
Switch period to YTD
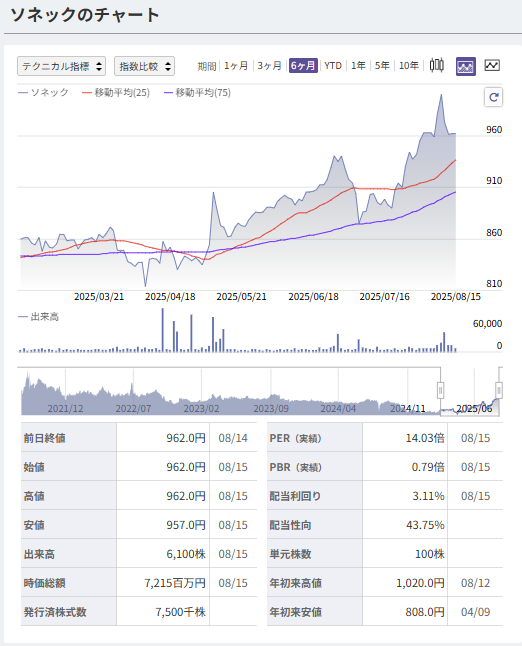coord(333,66)
